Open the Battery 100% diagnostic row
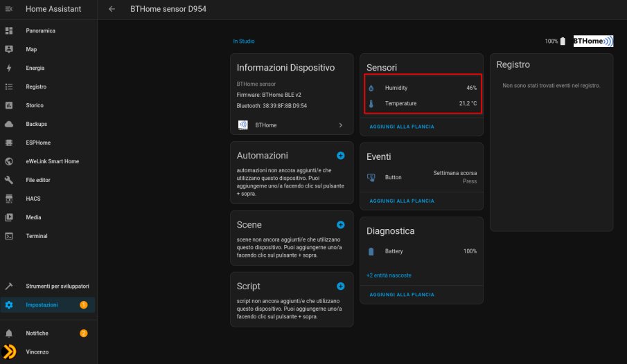Image resolution: width=627 pixels, height=364 pixels. pos(421,251)
